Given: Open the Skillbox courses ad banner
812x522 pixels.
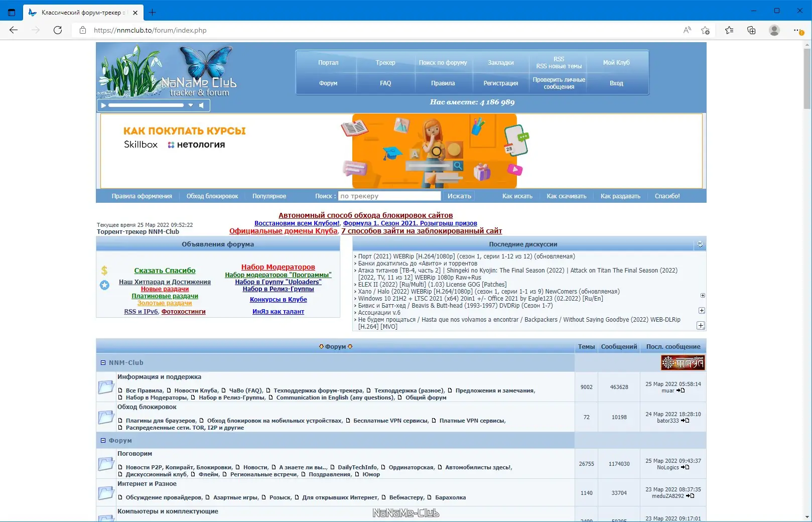Looking at the screenshot, I should point(401,151).
